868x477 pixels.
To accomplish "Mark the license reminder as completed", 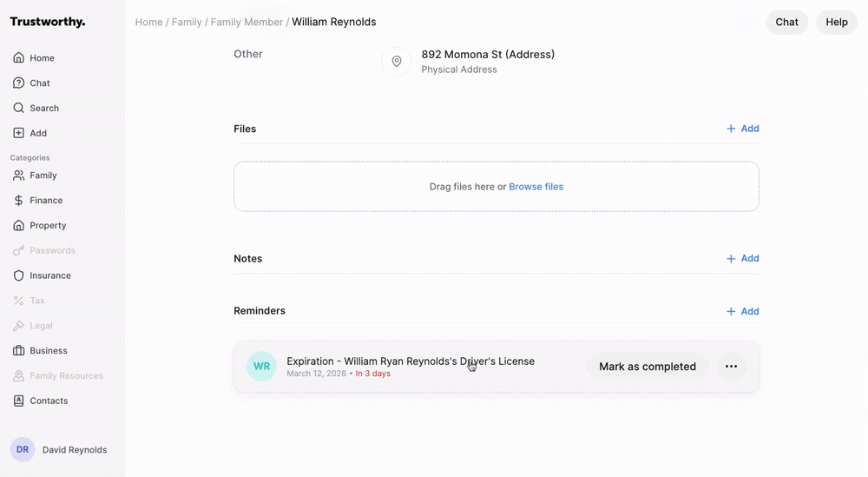I will (x=648, y=367).
